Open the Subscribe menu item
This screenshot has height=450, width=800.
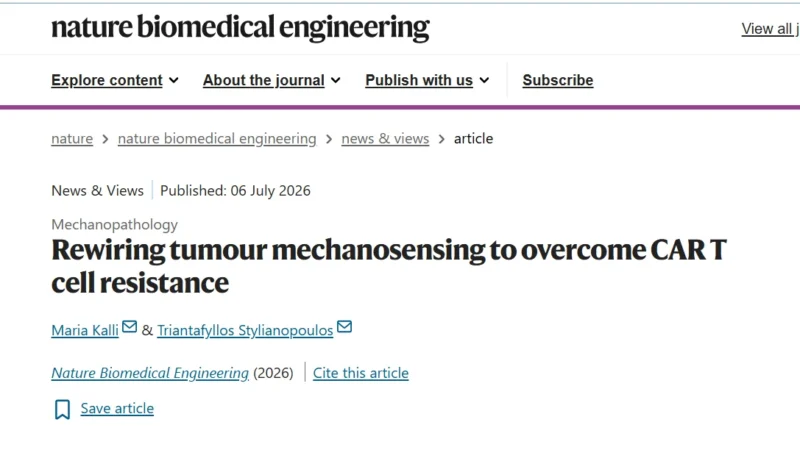click(x=558, y=80)
